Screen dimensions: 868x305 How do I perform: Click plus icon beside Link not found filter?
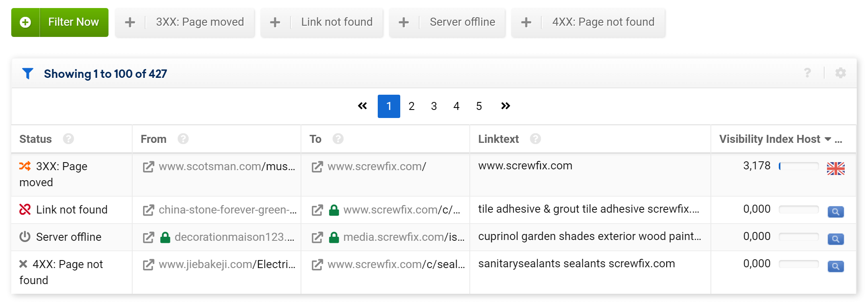(275, 22)
